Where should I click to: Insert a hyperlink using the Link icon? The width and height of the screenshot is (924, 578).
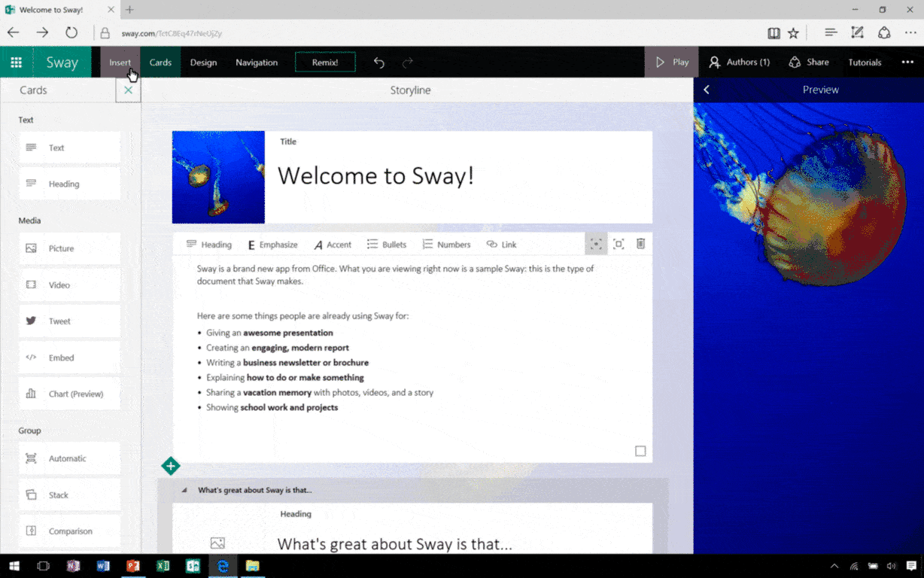coord(501,244)
